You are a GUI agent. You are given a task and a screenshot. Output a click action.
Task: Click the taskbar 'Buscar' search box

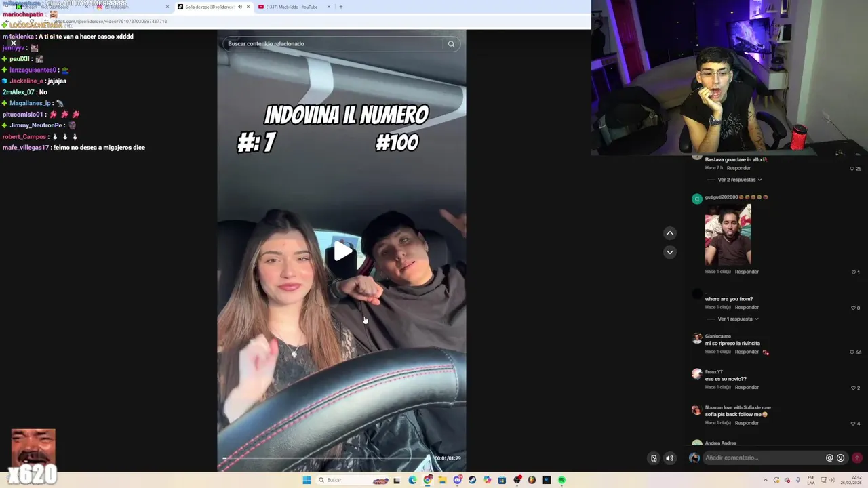tap(352, 480)
